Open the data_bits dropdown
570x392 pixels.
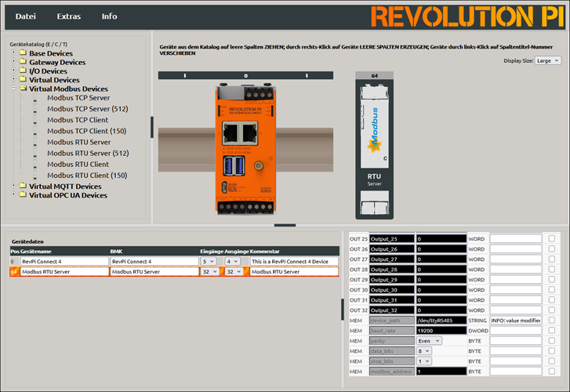point(424,351)
